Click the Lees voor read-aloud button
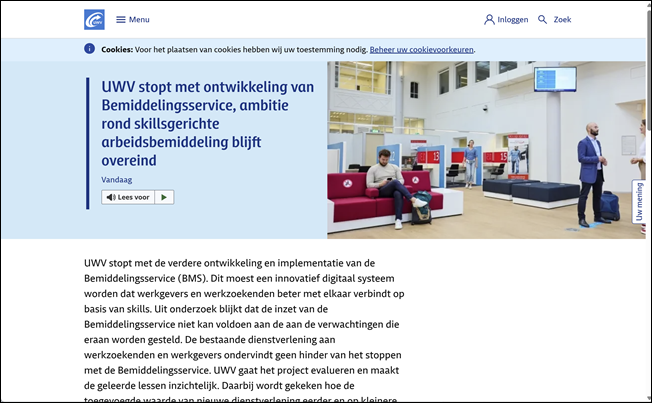The height and width of the screenshot is (403, 652). pyautogui.click(x=128, y=197)
